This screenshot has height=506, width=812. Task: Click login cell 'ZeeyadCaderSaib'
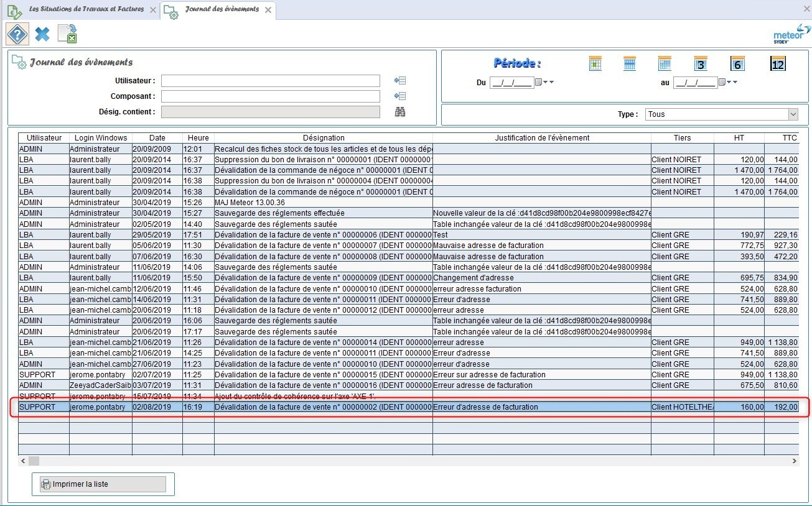click(101, 385)
